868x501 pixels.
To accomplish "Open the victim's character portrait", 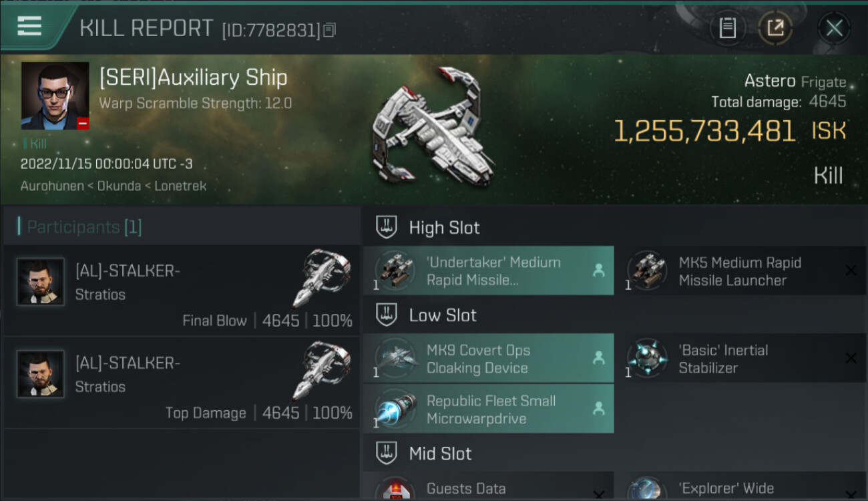I will (55, 96).
